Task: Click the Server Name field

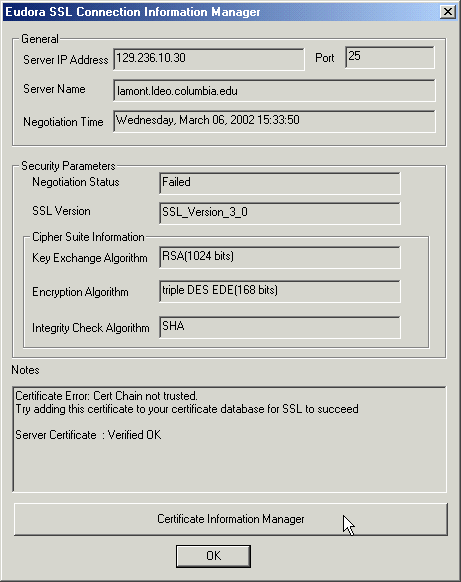Action: coord(274,90)
